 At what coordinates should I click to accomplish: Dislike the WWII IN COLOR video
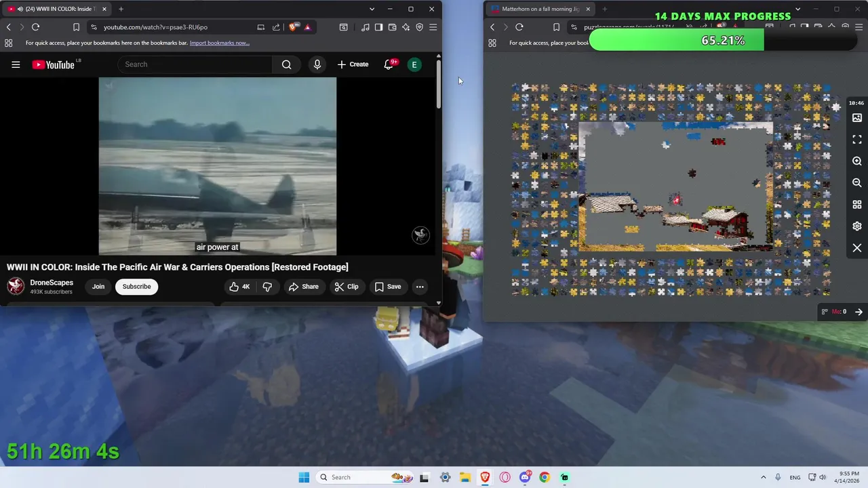267,287
